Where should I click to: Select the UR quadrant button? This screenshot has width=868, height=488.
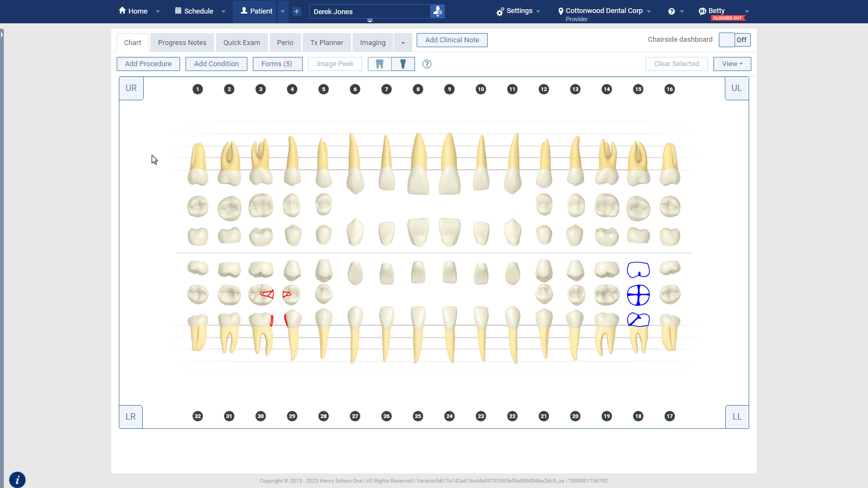pyautogui.click(x=131, y=88)
